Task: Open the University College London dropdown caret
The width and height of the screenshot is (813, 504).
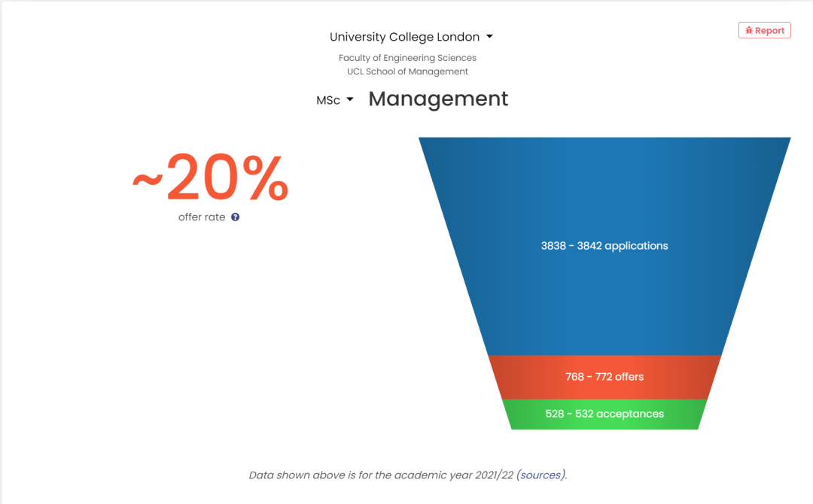Action: coord(489,37)
